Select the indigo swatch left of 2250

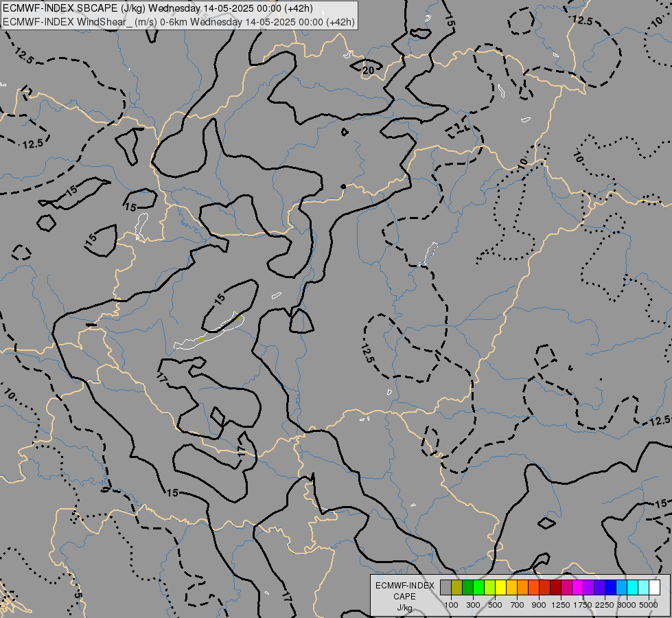(599, 588)
